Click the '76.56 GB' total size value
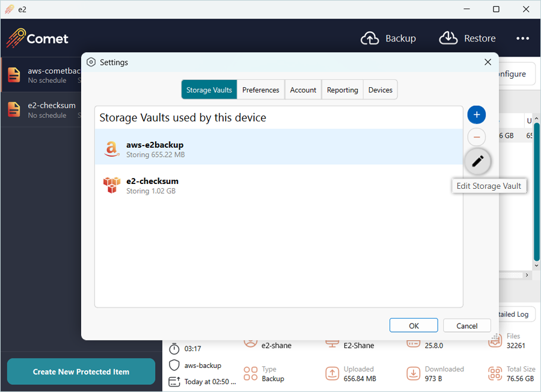 coord(521,379)
